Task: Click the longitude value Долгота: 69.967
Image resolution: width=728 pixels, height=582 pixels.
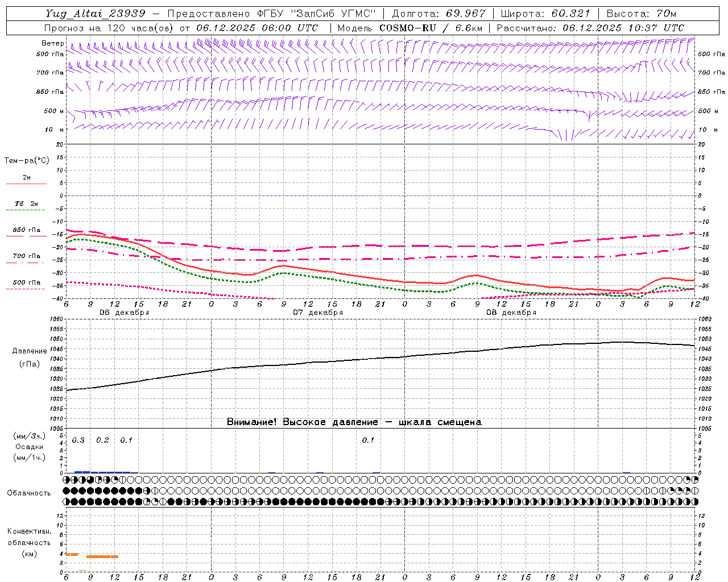Action: point(439,14)
